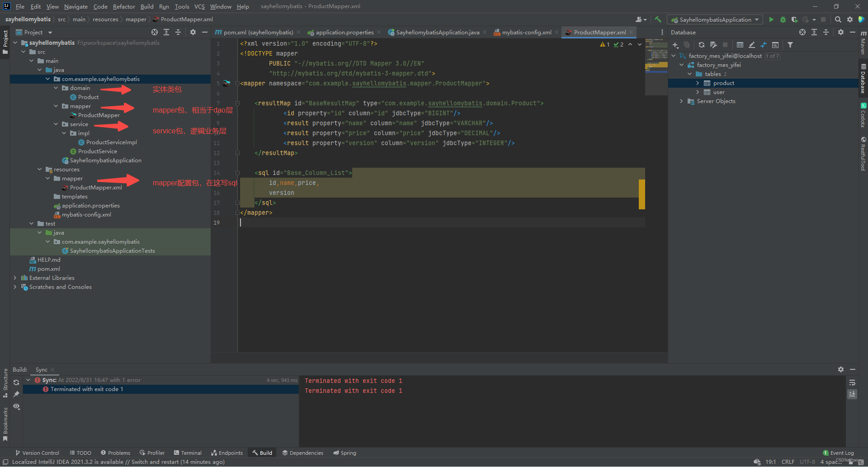The image size is (868, 467).
Task: Collapse the domain package folder
Action: click(56, 88)
